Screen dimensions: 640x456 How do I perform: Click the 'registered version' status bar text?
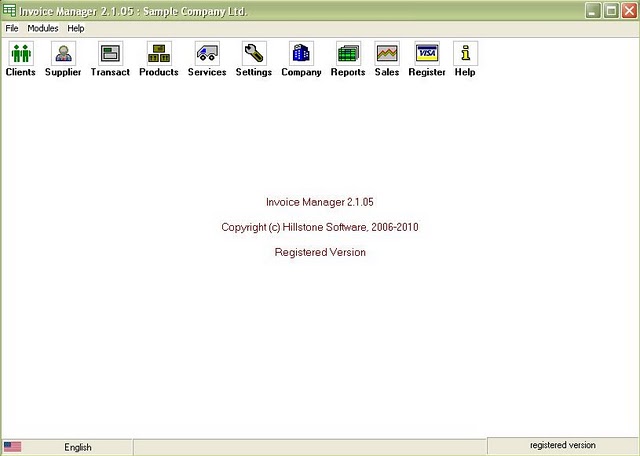[562, 445]
